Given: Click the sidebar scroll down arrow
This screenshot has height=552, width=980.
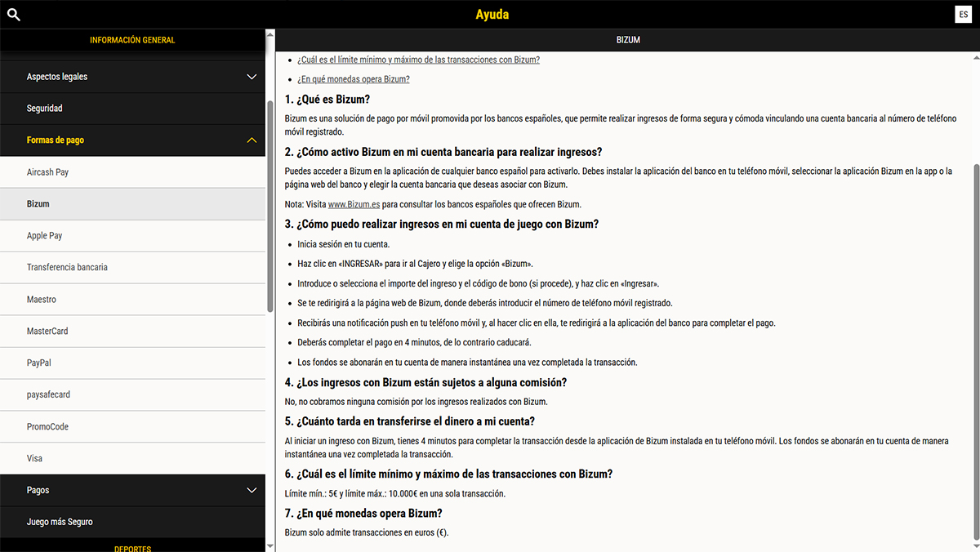Looking at the screenshot, I should 270,545.
